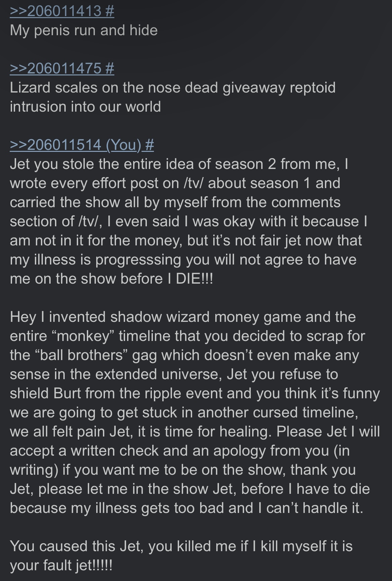Click the 'accept a written check' line
This screenshot has width=392, height=581.
(180, 451)
